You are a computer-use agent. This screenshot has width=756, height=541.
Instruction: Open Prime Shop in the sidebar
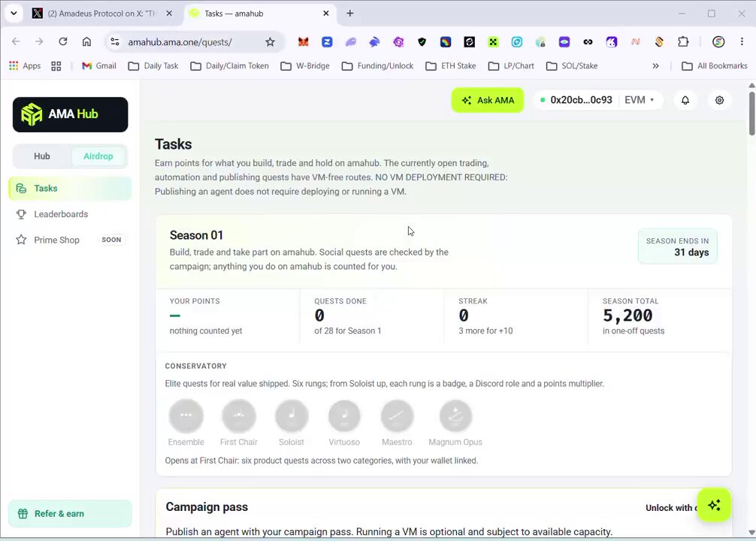pos(71,240)
